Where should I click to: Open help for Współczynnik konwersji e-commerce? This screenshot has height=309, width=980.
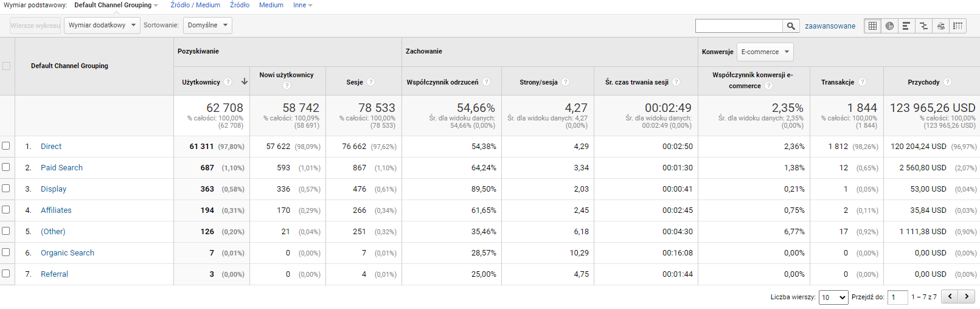tap(769, 86)
